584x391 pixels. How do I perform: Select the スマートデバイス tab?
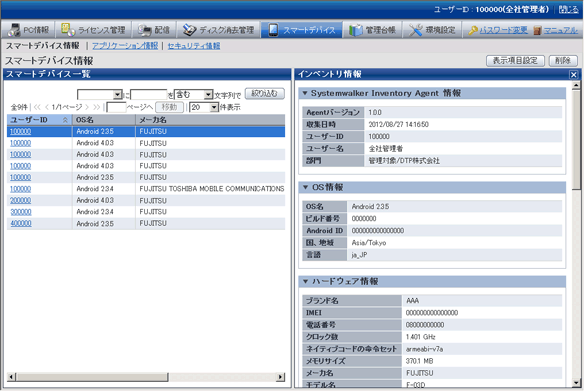(x=301, y=30)
